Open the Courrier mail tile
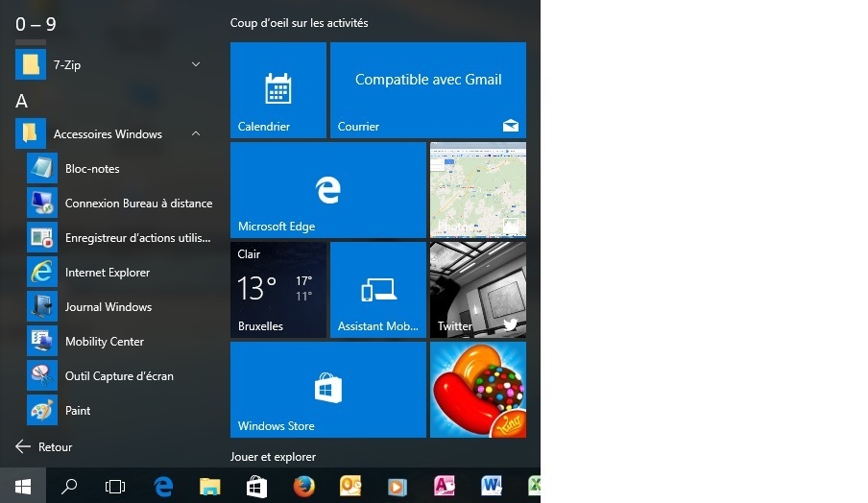The height and width of the screenshot is (503, 868). click(x=428, y=90)
